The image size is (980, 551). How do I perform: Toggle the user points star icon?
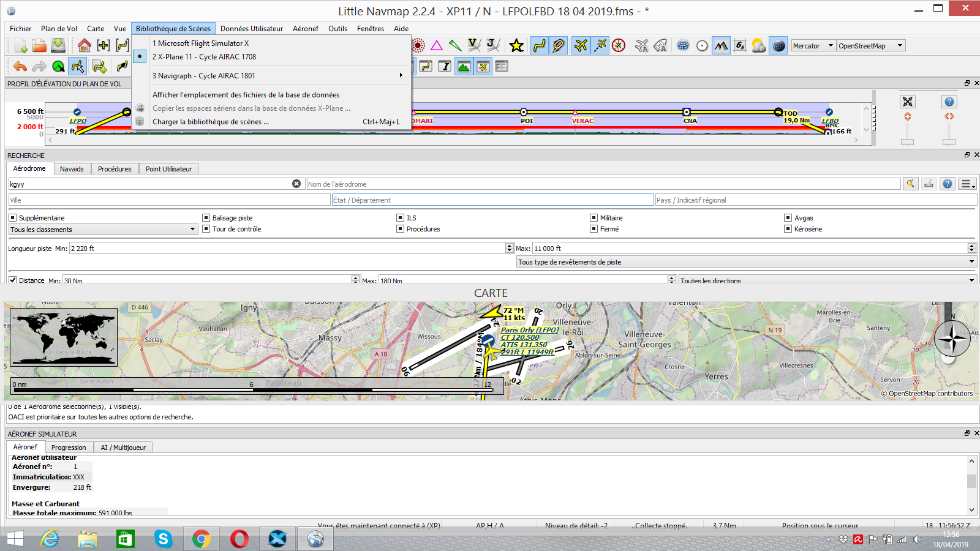point(516,45)
